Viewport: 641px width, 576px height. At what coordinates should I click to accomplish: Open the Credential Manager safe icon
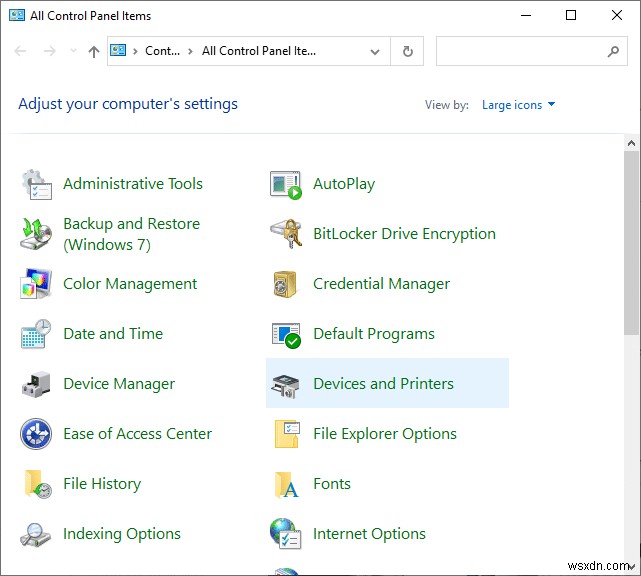coord(286,284)
